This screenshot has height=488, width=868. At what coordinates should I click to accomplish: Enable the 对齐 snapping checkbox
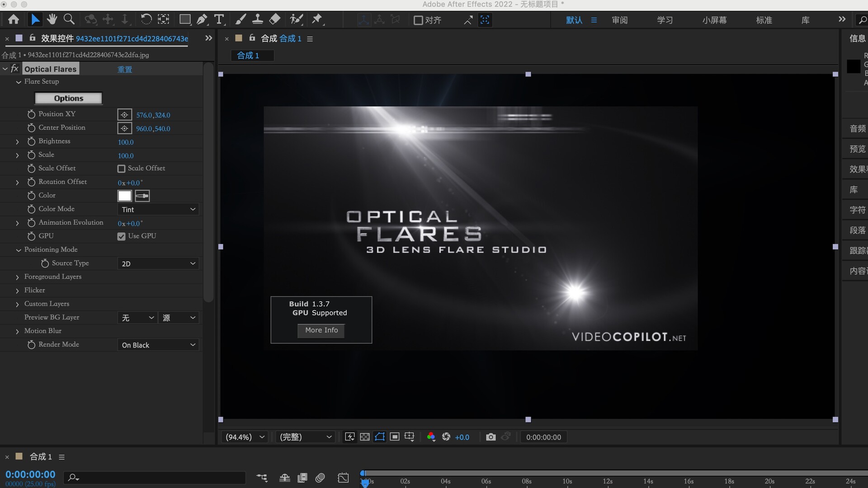click(x=418, y=20)
